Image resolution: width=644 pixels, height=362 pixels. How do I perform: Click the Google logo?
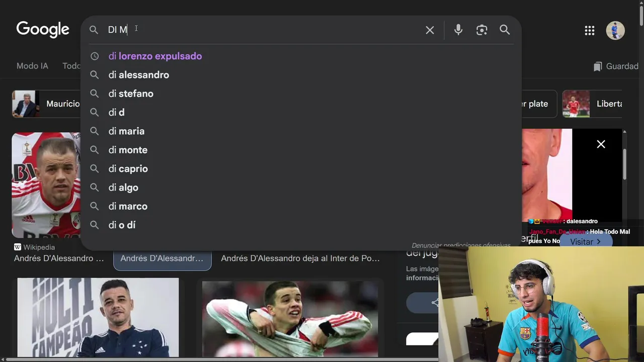43,30
